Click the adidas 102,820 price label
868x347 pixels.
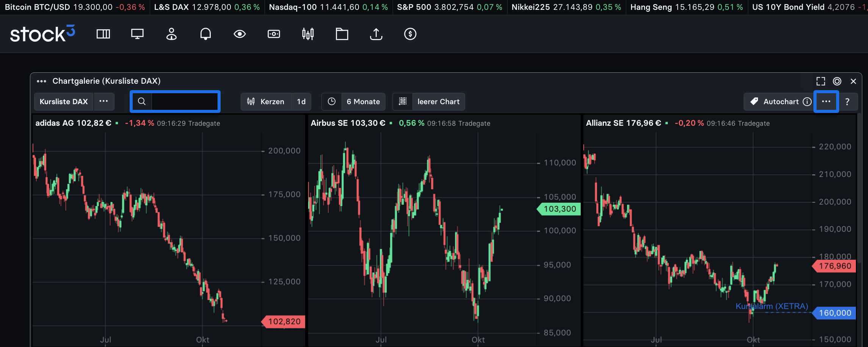point(284,322)
